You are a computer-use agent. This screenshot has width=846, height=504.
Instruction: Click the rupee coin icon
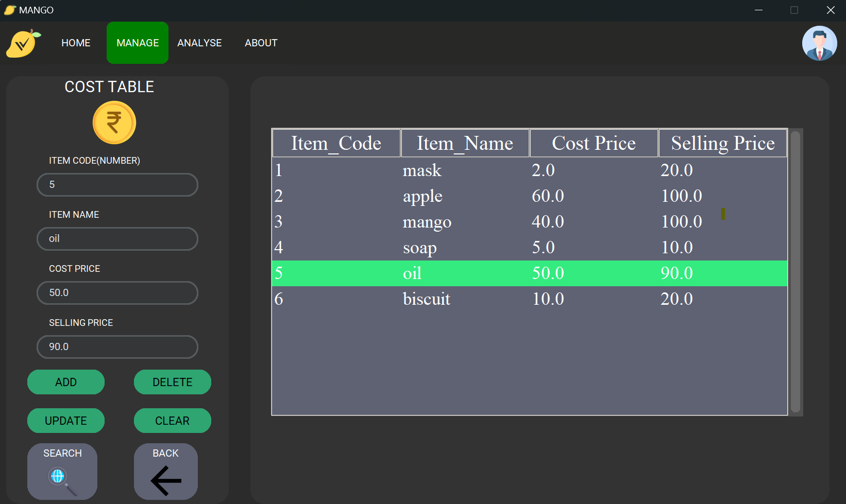click(x=114, y=123)
